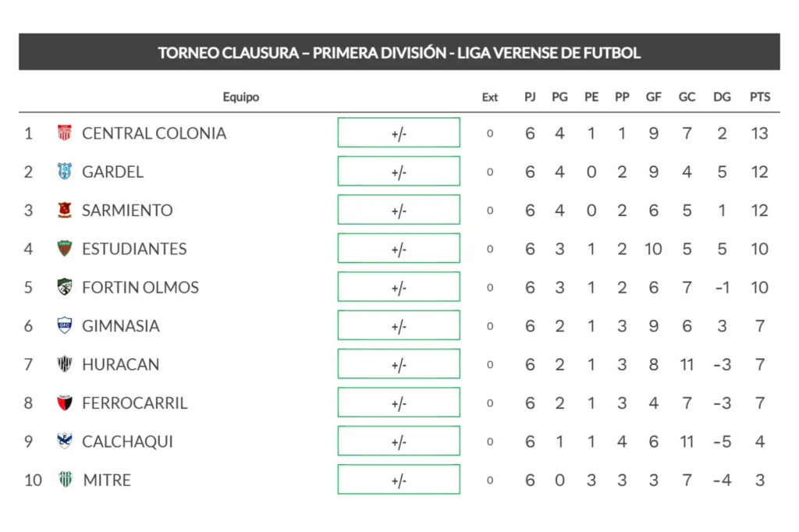This screenshot has width=799, height=532.
Task: Click the Gimnasia team crest icon
Action: pos(65,325)
